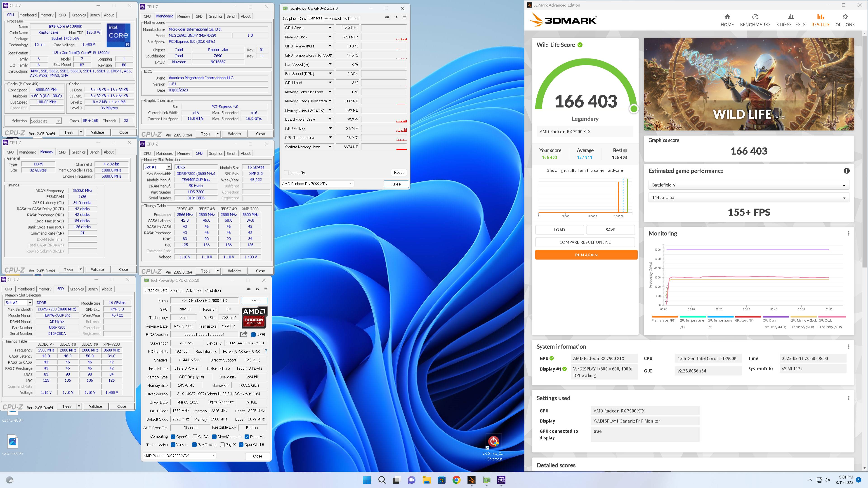The width and height of the screenshot is (868, 488).
Task: Open the System information three-dot menu
Action: pos(849,347)
